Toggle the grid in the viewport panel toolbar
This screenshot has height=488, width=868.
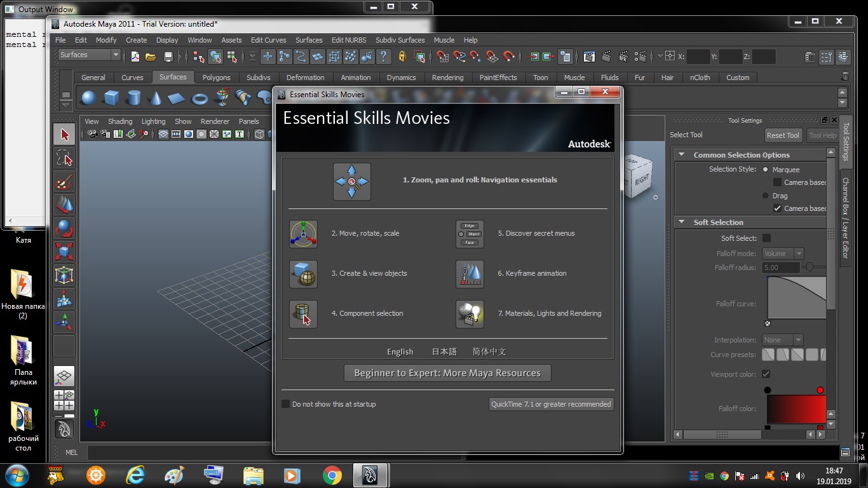163,134
